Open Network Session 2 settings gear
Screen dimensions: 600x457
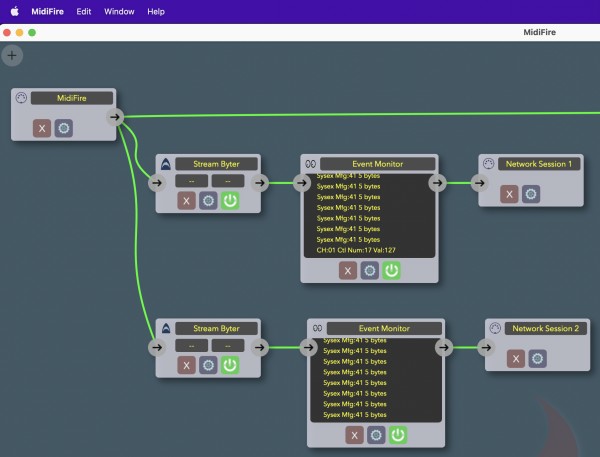point(538,359)
